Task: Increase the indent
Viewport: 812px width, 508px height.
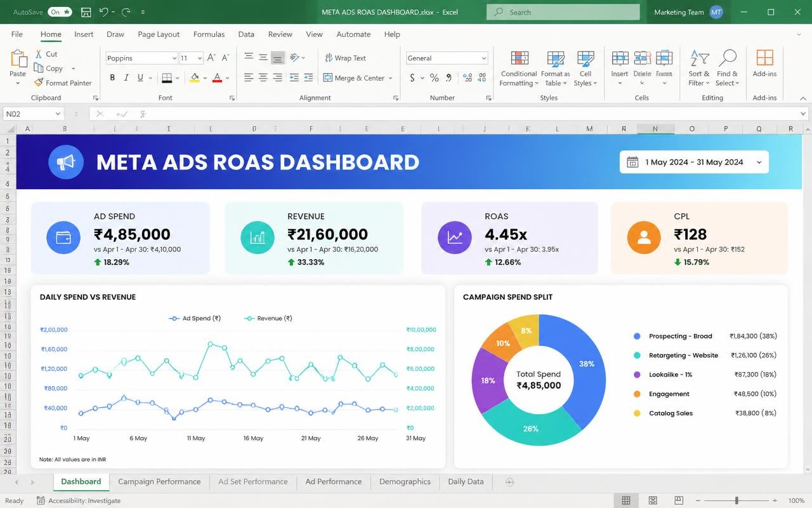Action: (x=308, y=77)
